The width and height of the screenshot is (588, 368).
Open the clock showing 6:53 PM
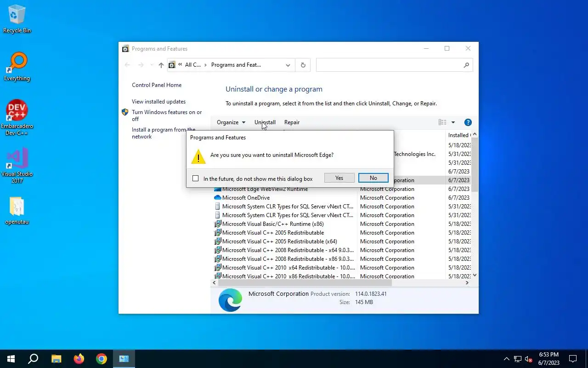point(549,359)
